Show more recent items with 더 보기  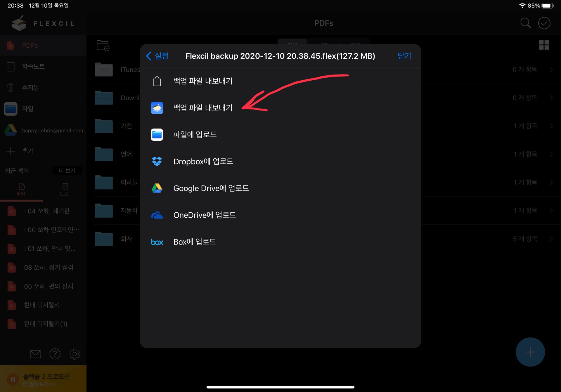click(67, 171)
